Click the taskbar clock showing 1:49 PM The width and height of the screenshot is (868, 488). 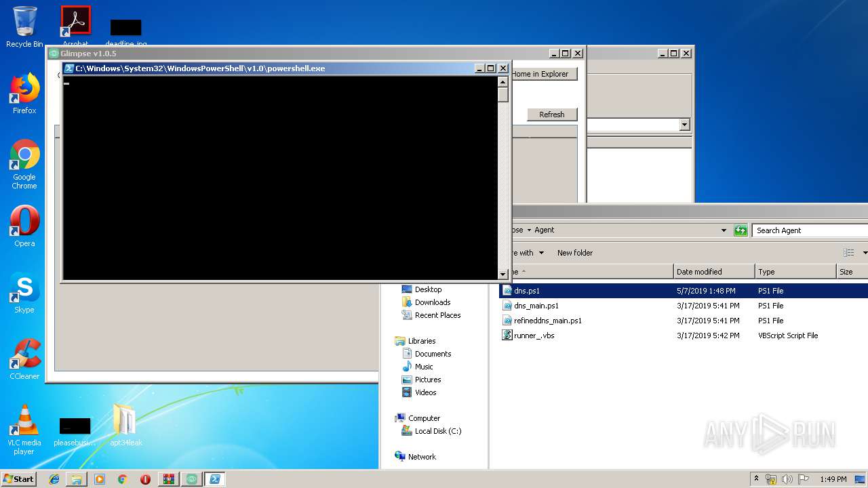pyautogui.click(x=833, y=479)
